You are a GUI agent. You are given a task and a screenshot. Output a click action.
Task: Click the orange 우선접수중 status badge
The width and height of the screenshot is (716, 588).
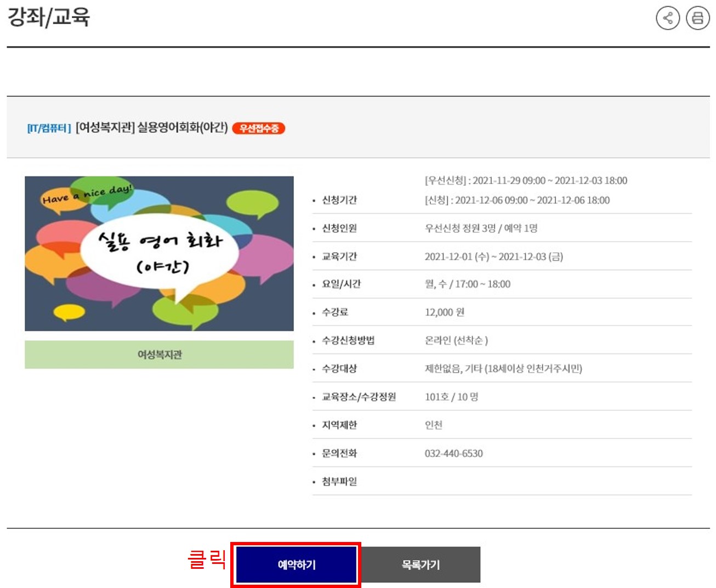[x=258, y=128]
